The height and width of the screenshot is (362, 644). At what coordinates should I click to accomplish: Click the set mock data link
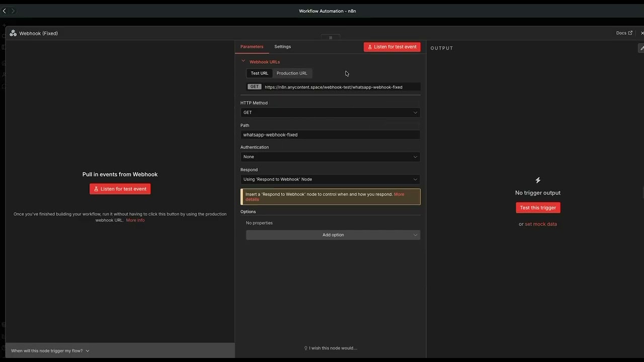point(541,224)
